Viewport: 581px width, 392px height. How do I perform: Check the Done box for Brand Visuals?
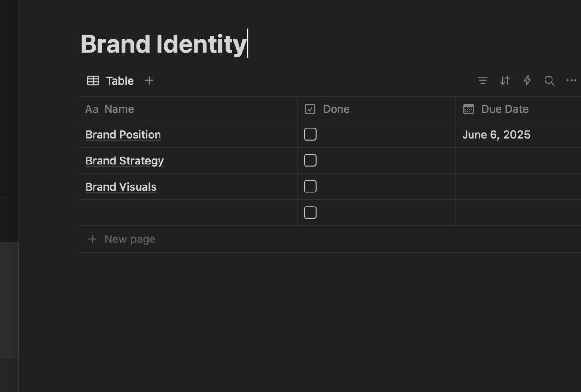[x=310, y=187]
